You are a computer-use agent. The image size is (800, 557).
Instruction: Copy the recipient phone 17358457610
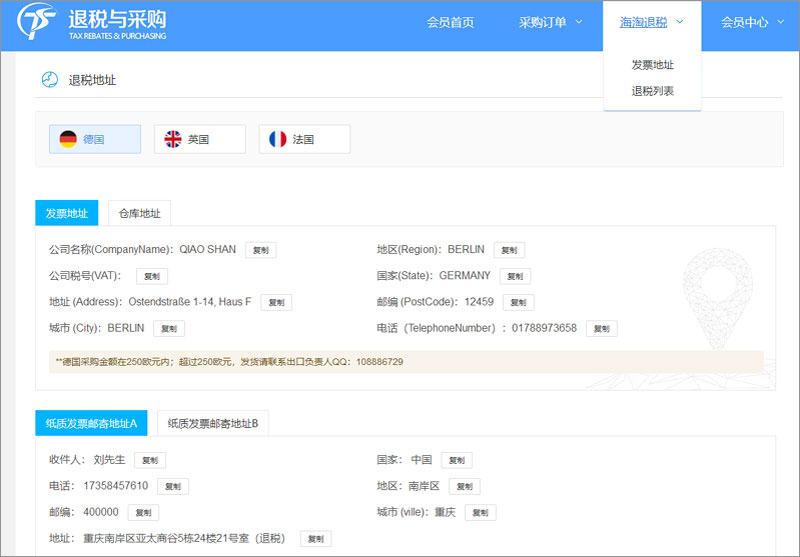coord(172,486)
